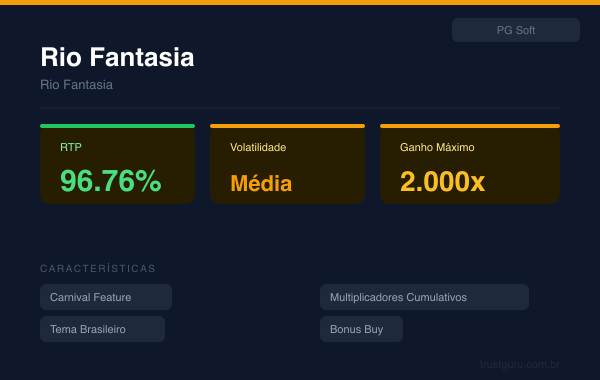
Task: Click the Tema Brasileiro tag
Action: (103, 329)
